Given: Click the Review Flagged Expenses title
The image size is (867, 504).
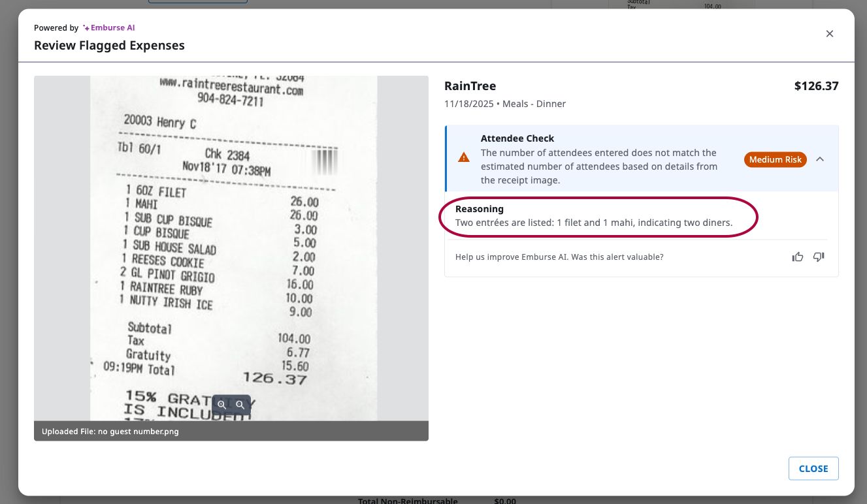Looking at the screenshot, I should (109, 46).
